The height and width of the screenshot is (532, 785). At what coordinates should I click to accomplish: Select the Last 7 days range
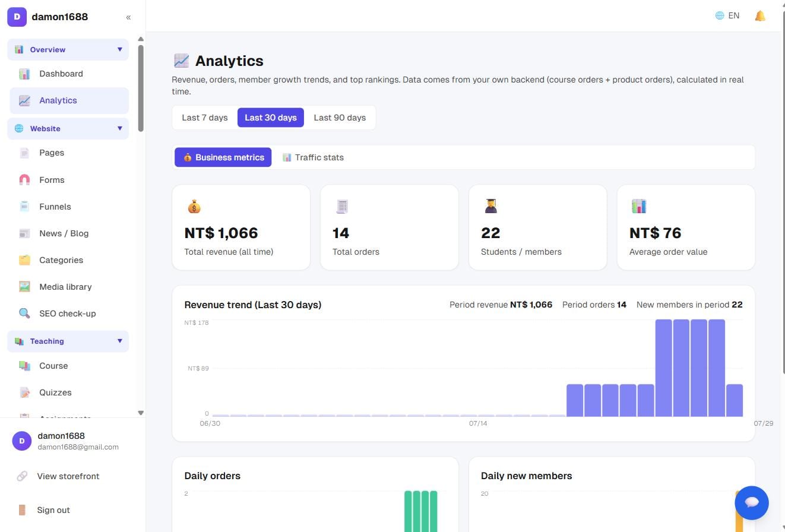click(x=205, y=118)
